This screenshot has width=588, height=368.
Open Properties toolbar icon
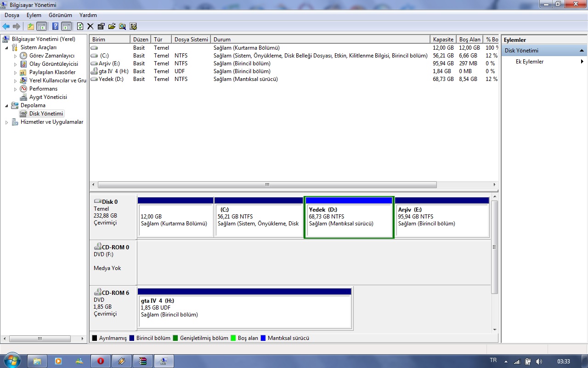click(x=101, y=26)
